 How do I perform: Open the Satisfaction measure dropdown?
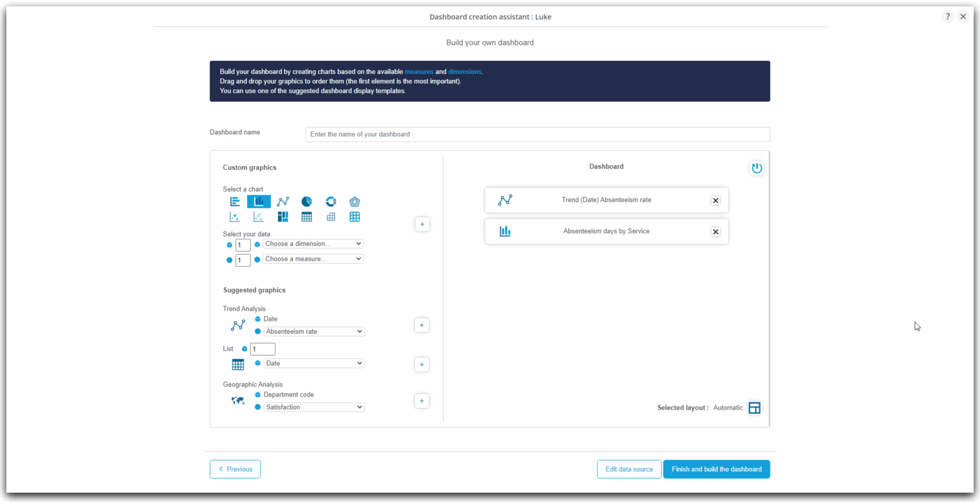314,407
